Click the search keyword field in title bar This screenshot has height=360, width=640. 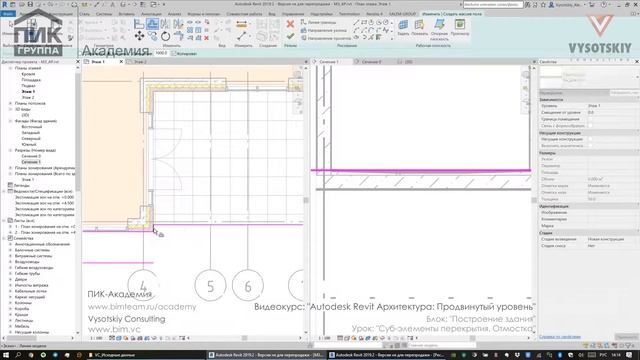pyautogui.click(x=493, y=4)
